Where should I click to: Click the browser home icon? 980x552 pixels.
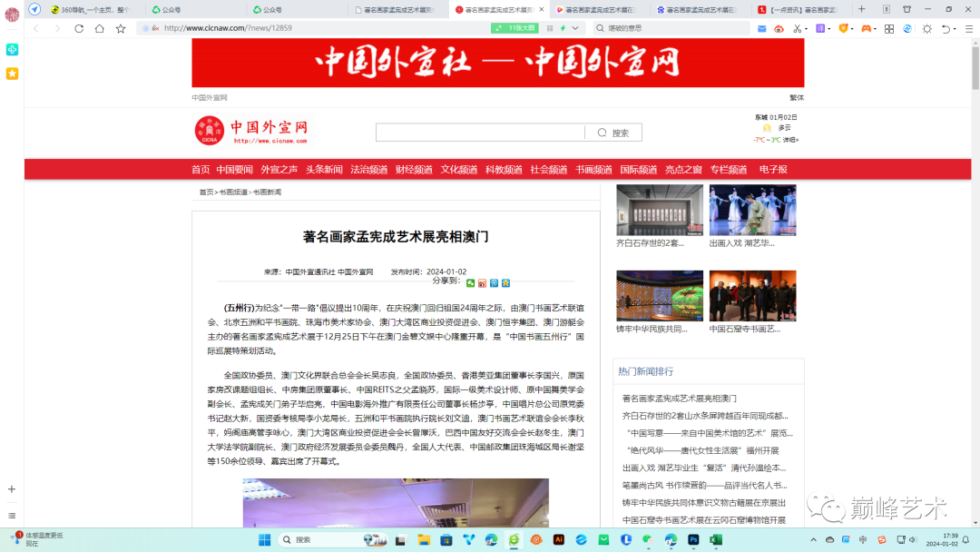point(99,28)
